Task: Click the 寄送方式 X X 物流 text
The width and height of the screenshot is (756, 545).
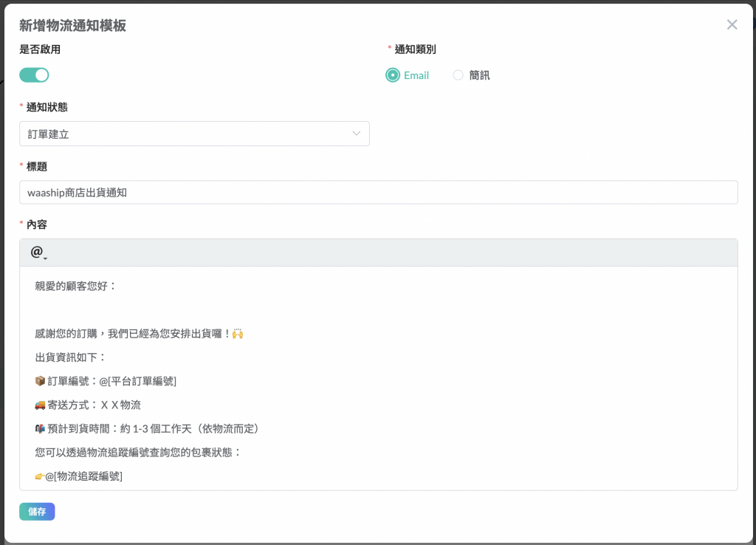Action: pyautogui.click(x=94, y=405)
